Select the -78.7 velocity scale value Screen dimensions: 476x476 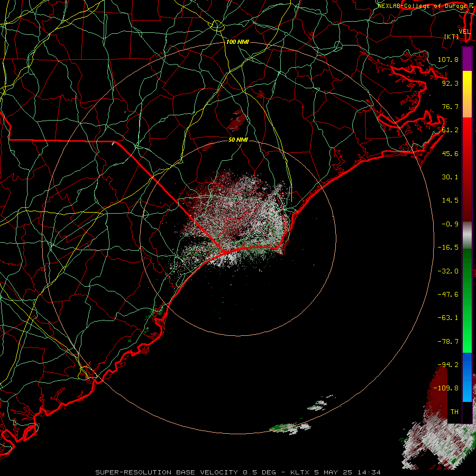click(x=448, y=342)
